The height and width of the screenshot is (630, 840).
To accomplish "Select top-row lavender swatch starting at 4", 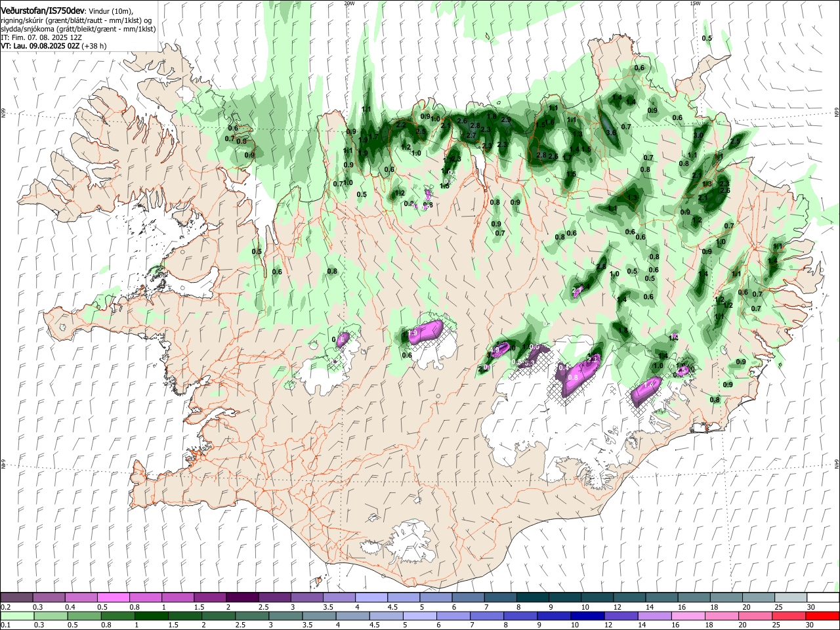I will pos(371,598).
